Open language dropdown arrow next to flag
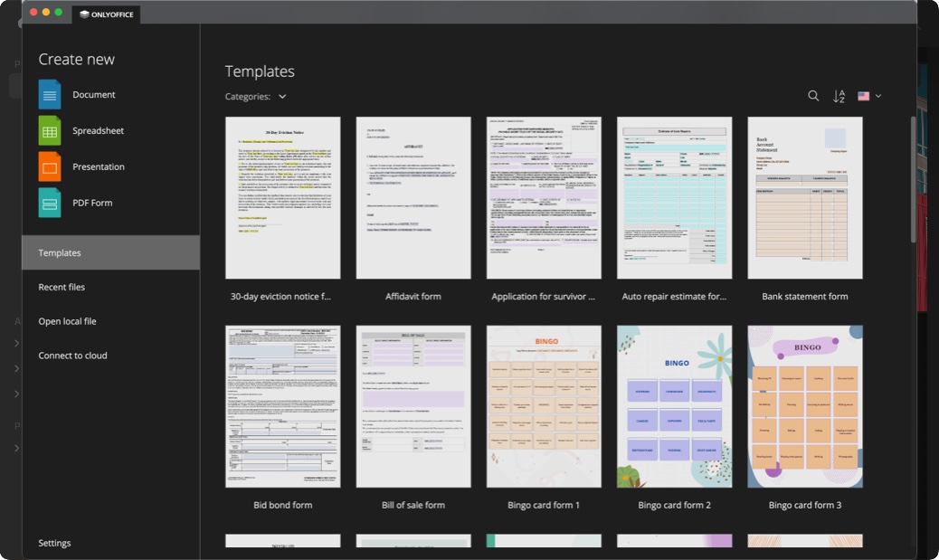Screen dimensions: 939x560 pyautogui.click(x=877, y=96)
